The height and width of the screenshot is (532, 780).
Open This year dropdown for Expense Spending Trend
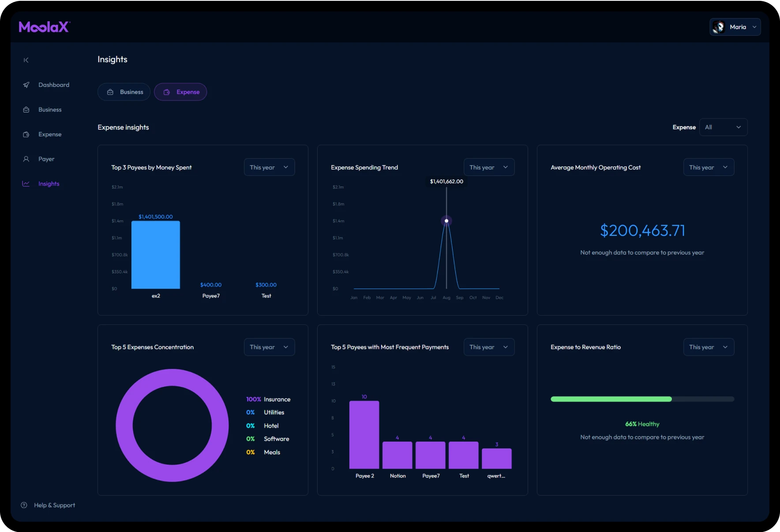489,167
